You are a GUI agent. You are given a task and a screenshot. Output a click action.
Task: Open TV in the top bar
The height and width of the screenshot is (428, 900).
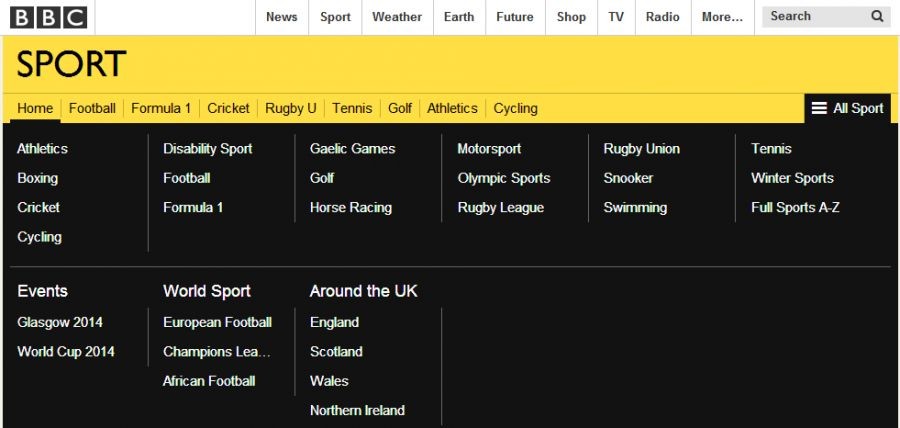click(x=616, y=17)
